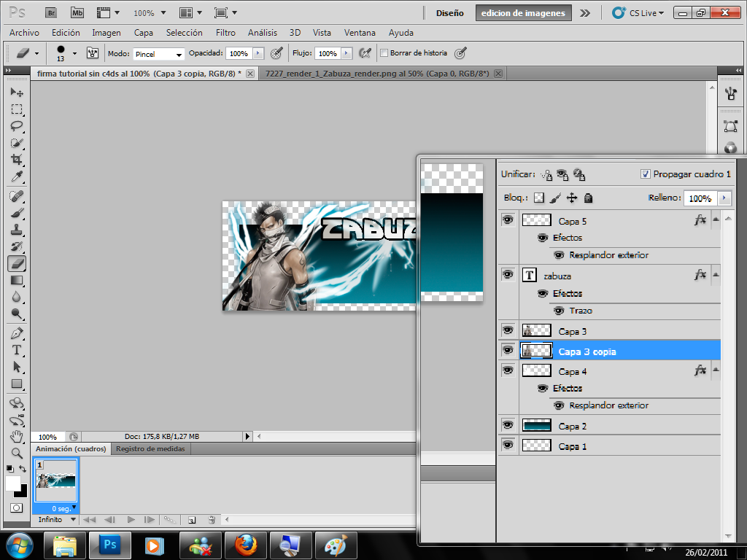Hide the Capa 3 layer

click(x=508, y=330)
